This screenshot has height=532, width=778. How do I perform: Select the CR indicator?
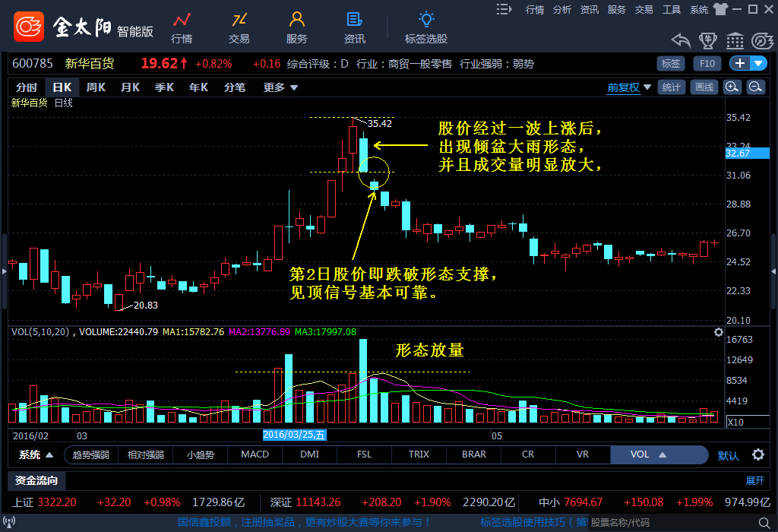click(x=528, y=454)
